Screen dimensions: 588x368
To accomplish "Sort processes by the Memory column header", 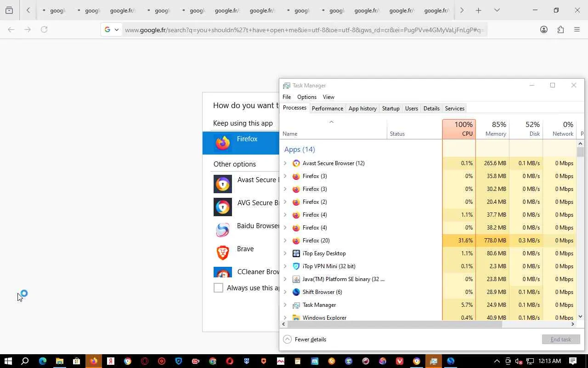I will tap(492, 129).
